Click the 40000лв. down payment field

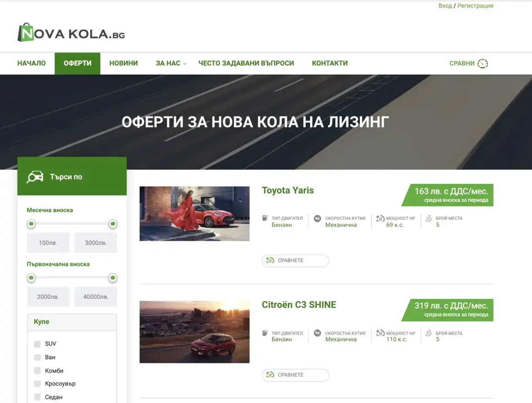tap(96, 297)
